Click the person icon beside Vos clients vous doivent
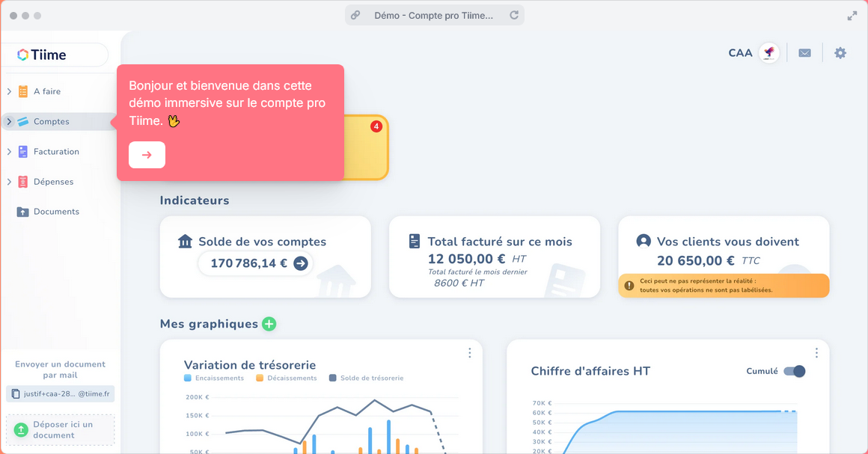The height and width of the screenshot is (454, 868). [644, 241]
